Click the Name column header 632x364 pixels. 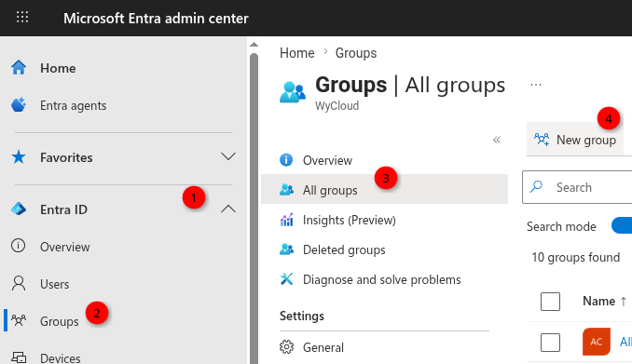(x=599, y=301)
